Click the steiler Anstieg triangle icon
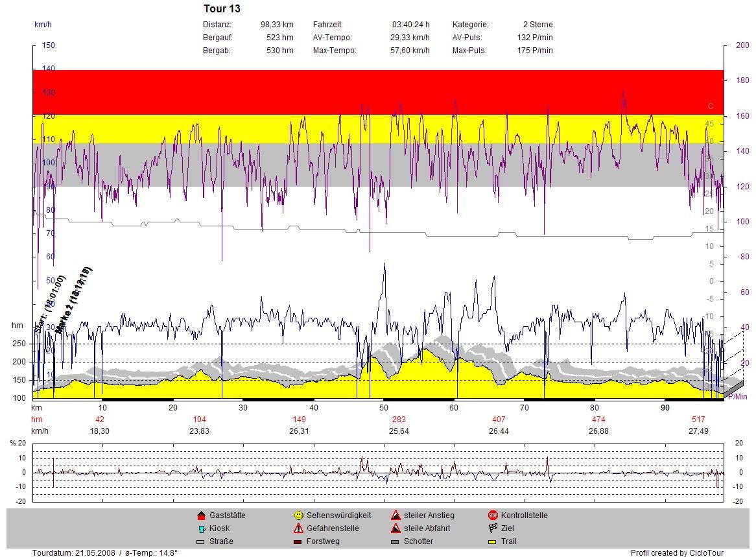The image size is (756, 557). click(x=395, y=516)
